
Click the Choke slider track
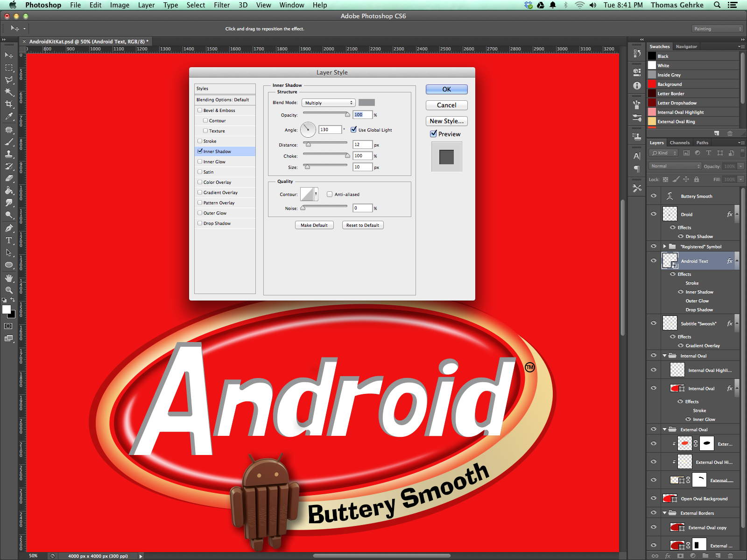click(325, 154)
